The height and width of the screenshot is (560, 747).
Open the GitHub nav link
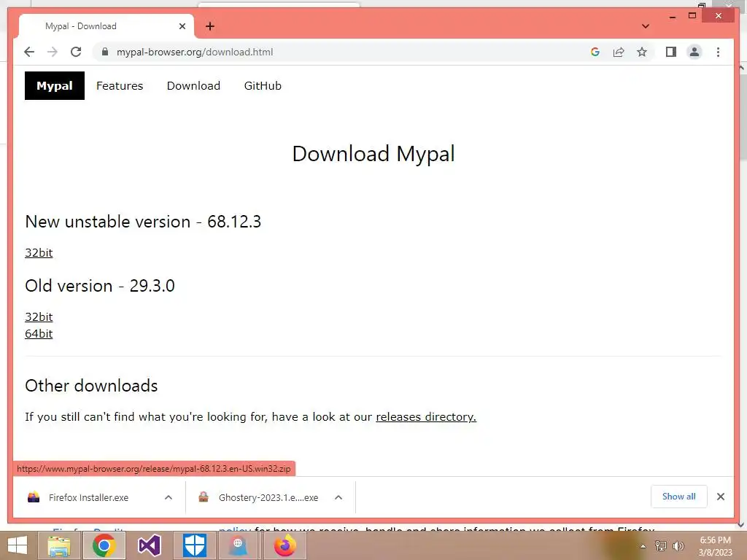[x=263, y=86]
